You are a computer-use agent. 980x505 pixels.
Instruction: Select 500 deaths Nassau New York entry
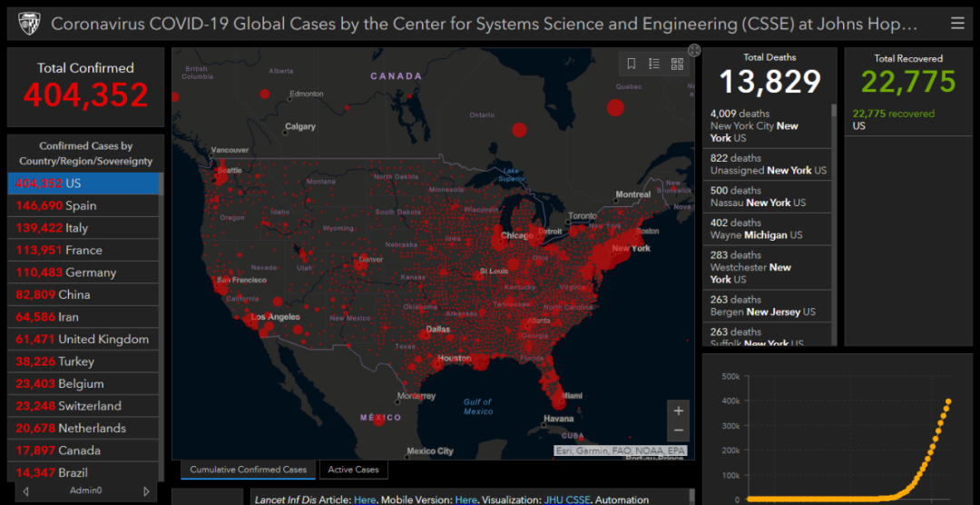click(x=768, y=197)
